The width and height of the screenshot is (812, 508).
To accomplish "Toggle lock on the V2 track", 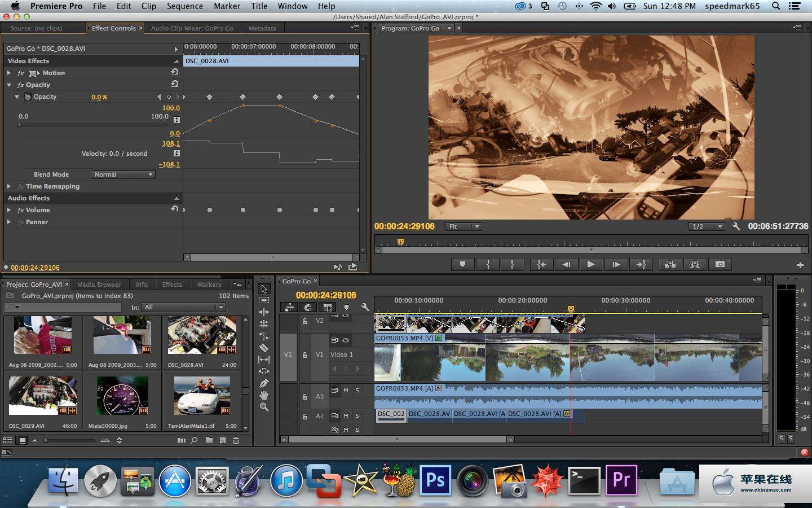I will click(304, 321).
